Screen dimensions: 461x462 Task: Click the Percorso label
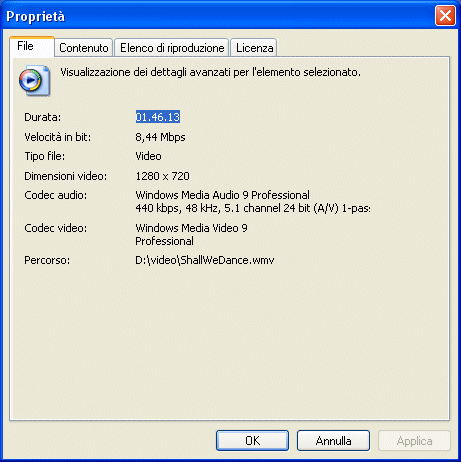click(x=47, y=260)
